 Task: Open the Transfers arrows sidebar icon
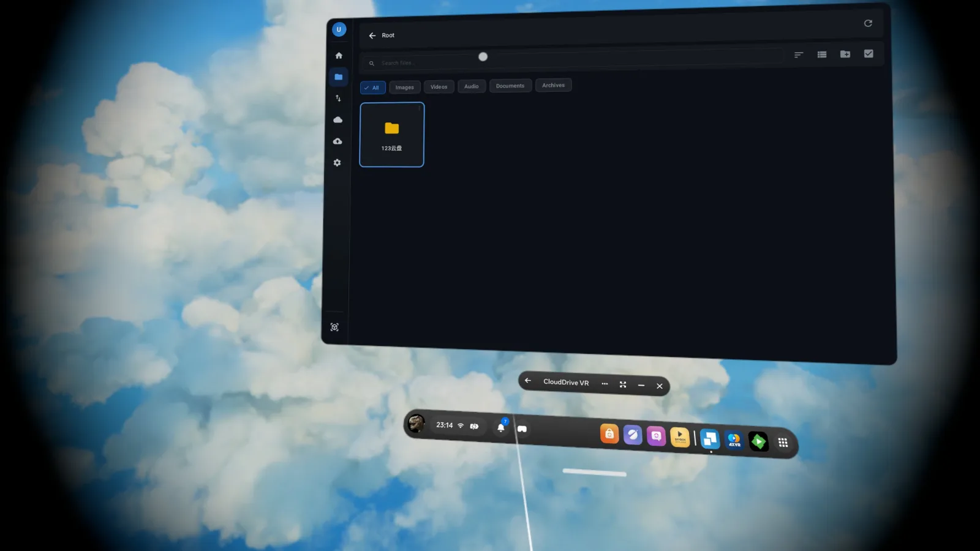(x=338, y=99)
